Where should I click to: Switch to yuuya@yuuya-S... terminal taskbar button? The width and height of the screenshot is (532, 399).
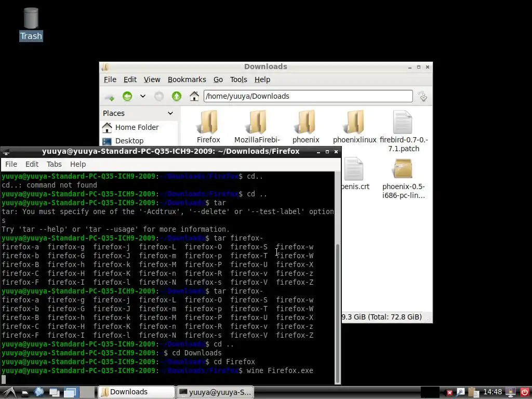[x=215, y=392]
